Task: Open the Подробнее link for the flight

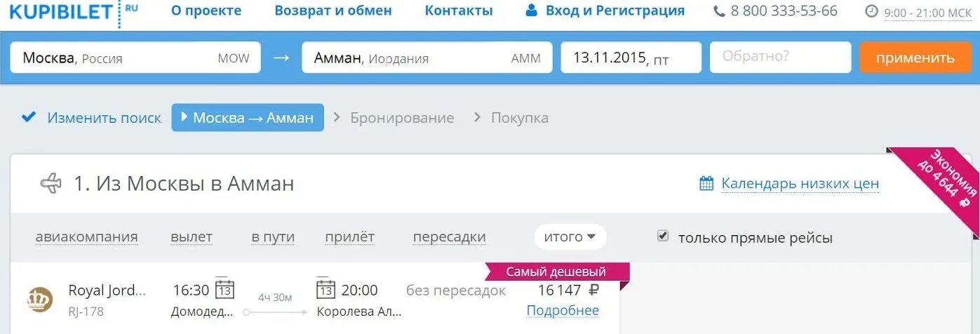Action: click(563, 311)
